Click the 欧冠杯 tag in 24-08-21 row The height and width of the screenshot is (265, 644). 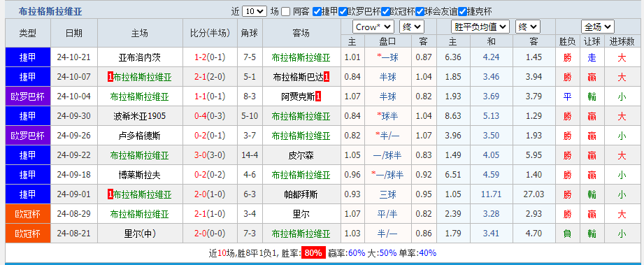click(28, 234)
